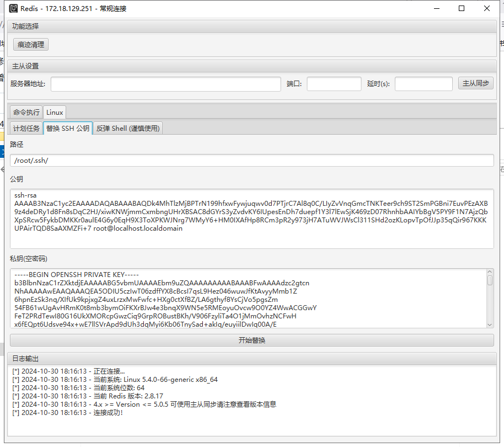Focus the 延时(s) input field

(423, 84)
